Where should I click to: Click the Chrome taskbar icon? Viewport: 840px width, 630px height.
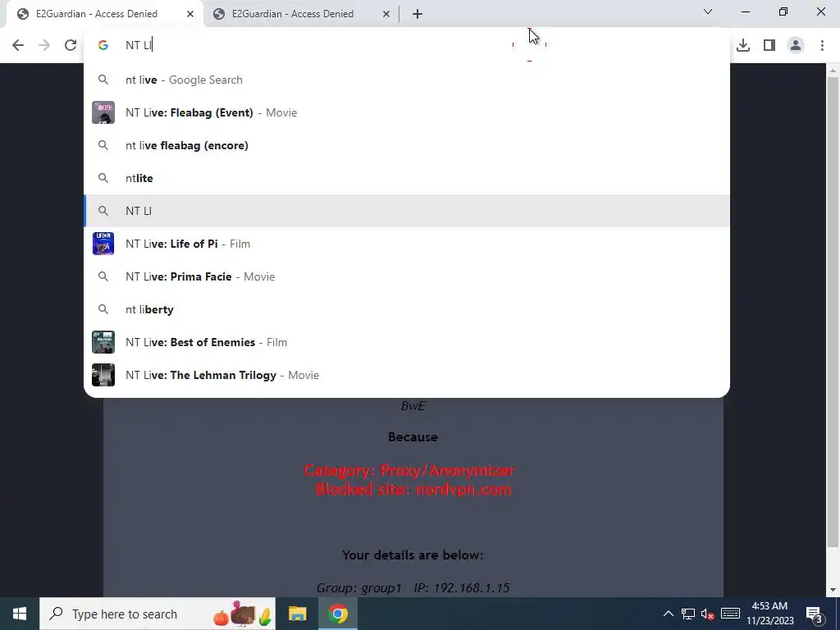tap(338, 614)
